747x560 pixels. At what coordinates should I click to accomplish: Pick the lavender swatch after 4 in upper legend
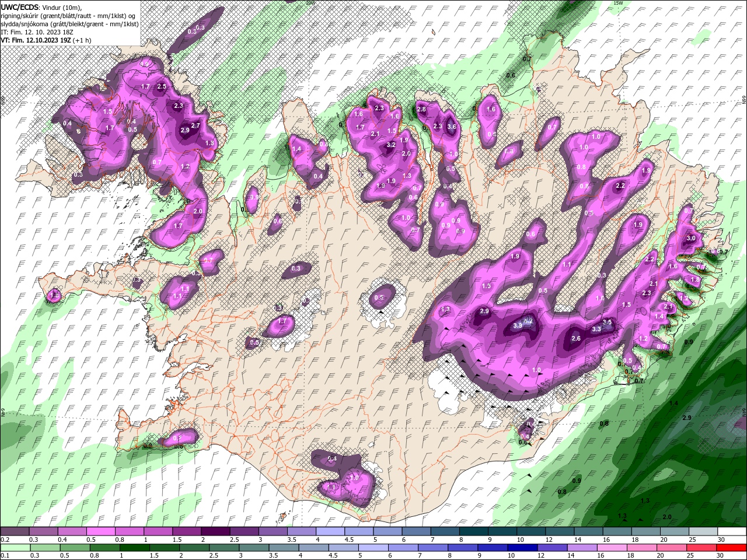click(x=330, y=531)
